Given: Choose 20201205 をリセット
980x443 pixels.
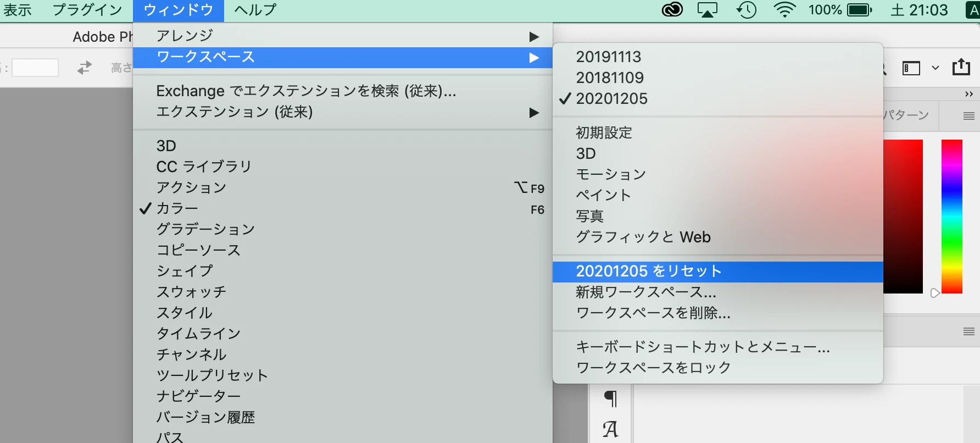Looking at the screenshot, I should [718, 272].
